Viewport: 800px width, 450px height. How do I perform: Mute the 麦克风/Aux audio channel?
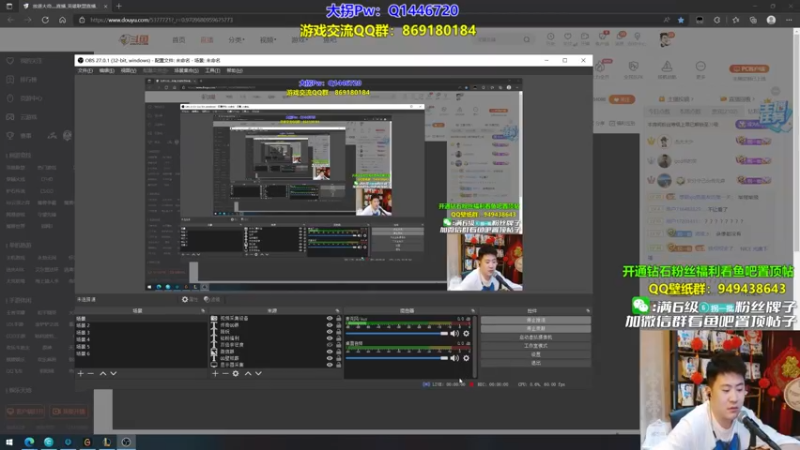pos(454,334)
